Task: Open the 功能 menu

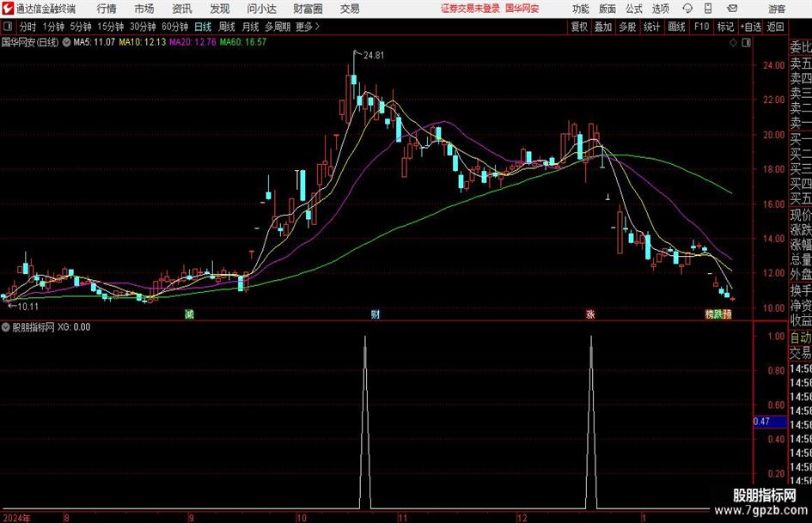Action: [x=581, y=9]
